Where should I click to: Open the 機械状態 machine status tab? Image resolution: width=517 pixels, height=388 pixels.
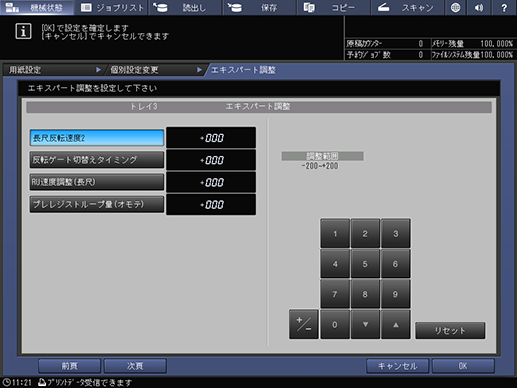(x=37, y=7)
